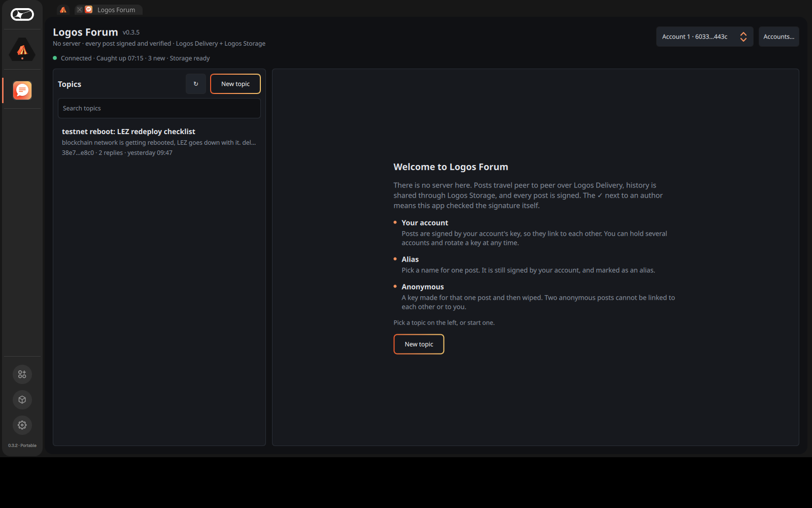This screenshot has width=812, height=508.
Task: Click New topic in the Topics panel header
Action: [235, 84]
